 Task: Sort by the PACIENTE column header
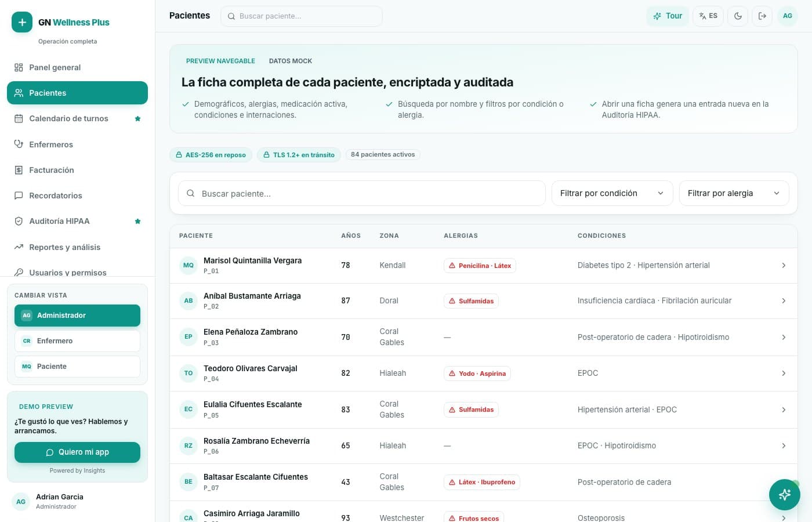tap(196, 235)
